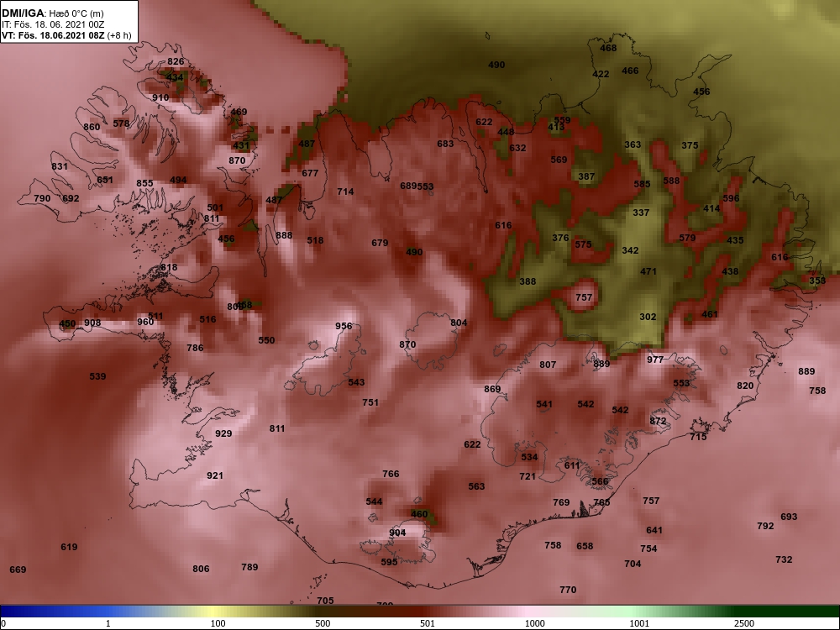Click the 'VT: Fös. 18.06.2021 08Z (+8 h)' line
840x630 pixels.
tap(66, 35)
